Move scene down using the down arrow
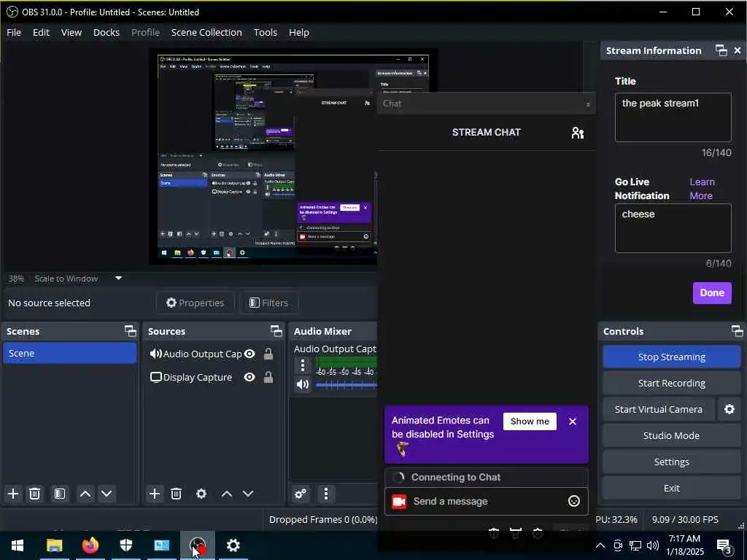The width and height of the screenshot is (747, 560). (x=107, y=494)
